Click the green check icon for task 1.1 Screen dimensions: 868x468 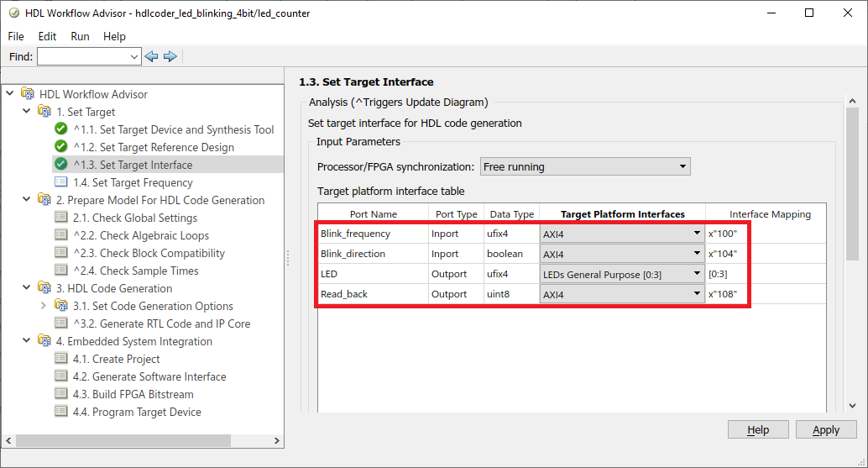(x=61, y=129)
